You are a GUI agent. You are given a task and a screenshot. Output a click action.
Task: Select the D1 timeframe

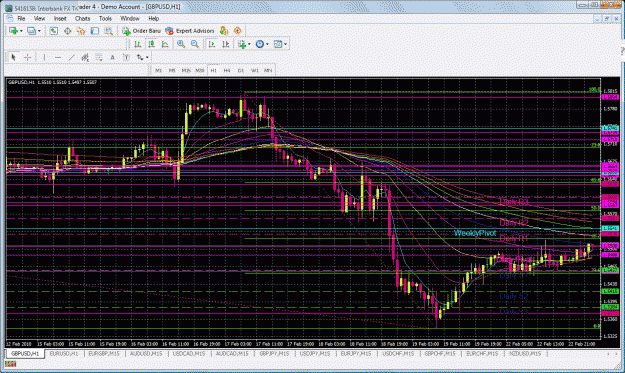(x=241, y=70)
